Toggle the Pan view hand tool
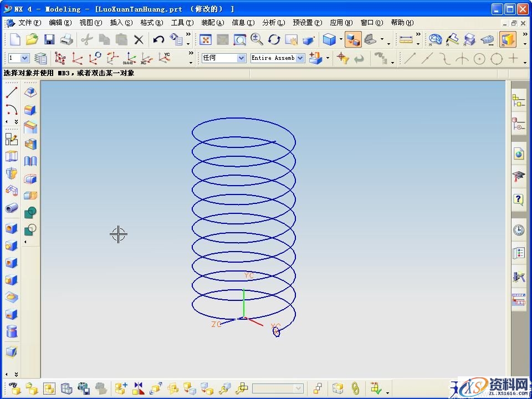Image resolution: width=532 pixels, height=399 pixels. click(x=291, y=39)
